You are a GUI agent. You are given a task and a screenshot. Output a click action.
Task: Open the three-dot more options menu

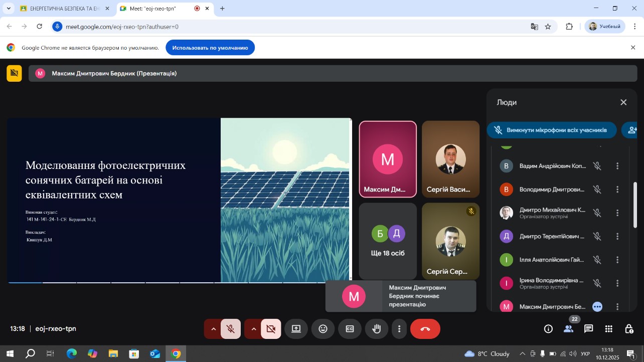[399, 329]
